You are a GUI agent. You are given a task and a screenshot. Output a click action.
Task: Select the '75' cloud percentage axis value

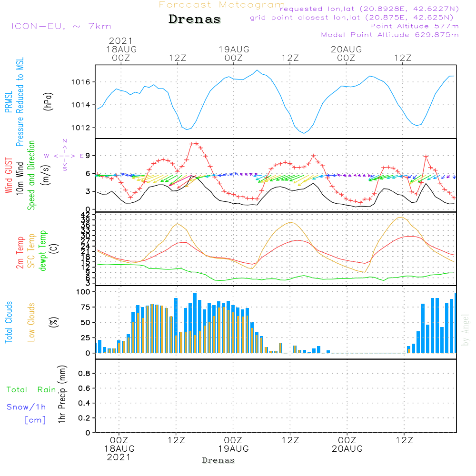tap(86, 307)
